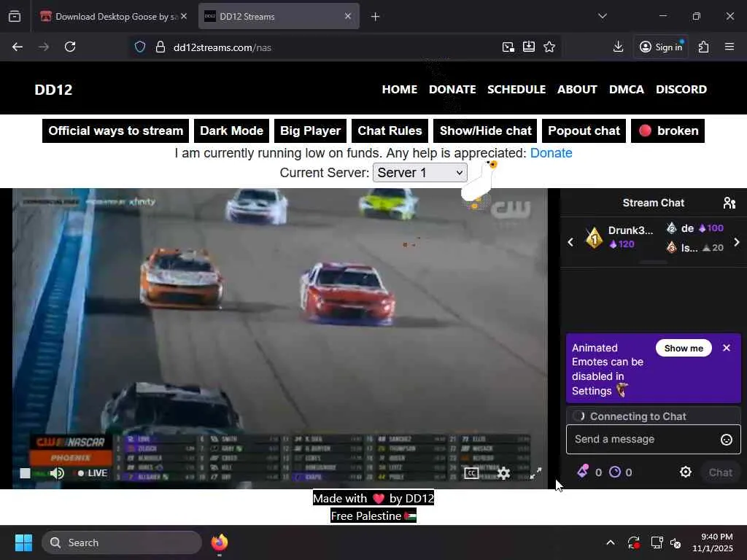
Task: Open SCHEDULE in site navigation
Action: pyautogui.click(x=516, y=90)
